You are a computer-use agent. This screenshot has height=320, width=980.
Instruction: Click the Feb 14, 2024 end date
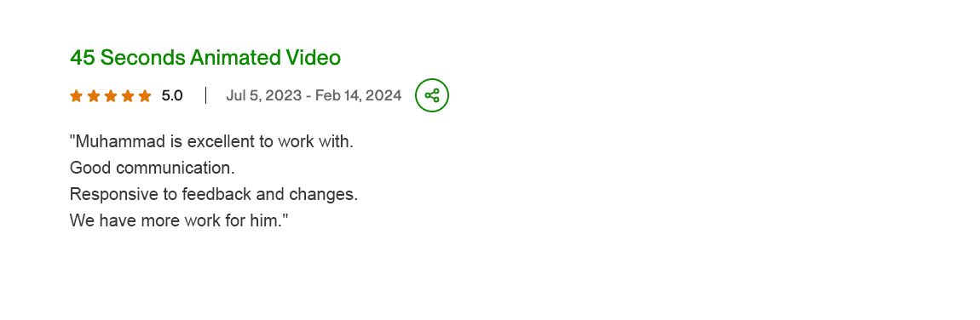coord(358,95)
